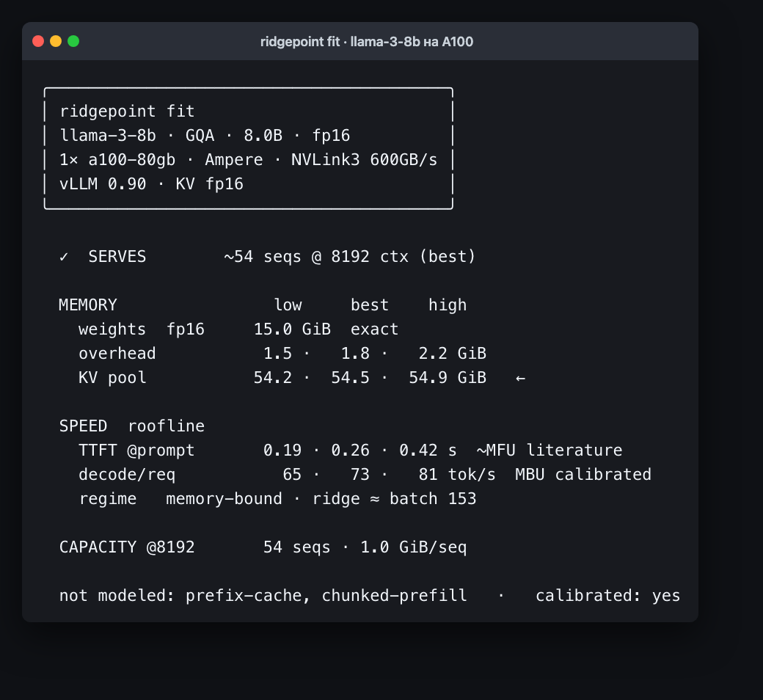763x700 pixels.
Task: Click the 'SERVES' label
Action: pyautogui.click(x=117, y=257)
